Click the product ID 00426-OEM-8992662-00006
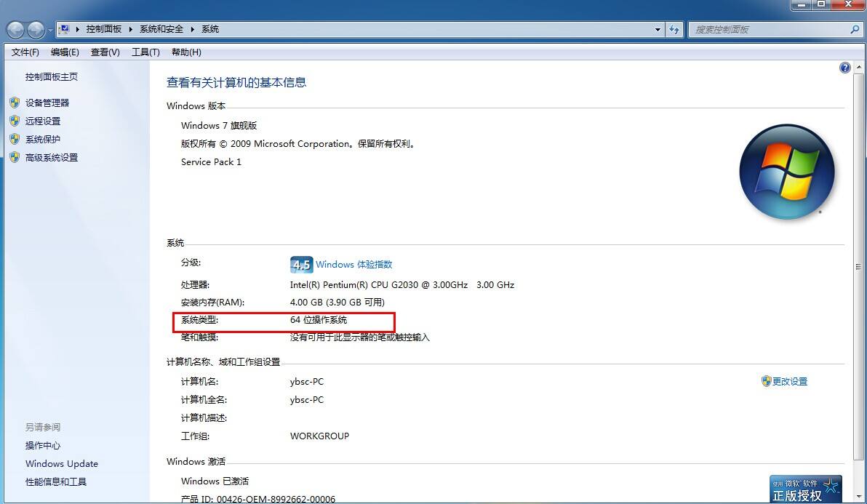The image size is (867, 504). point(276,499)
